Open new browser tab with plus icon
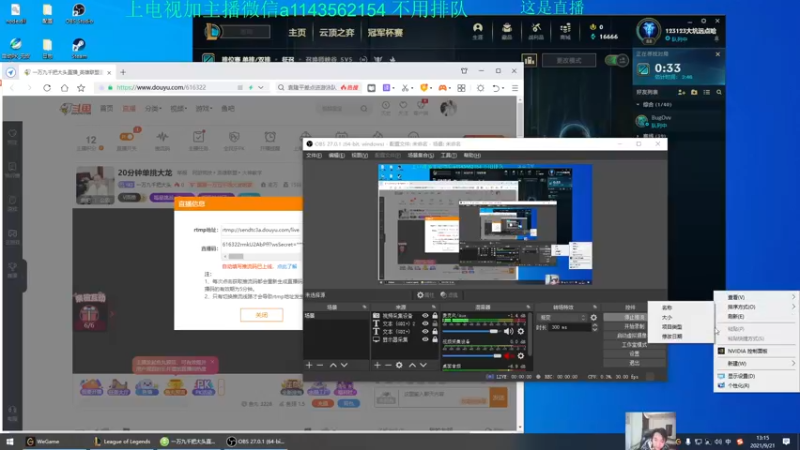This screenshot has width=800, height=450. point(123,72)
